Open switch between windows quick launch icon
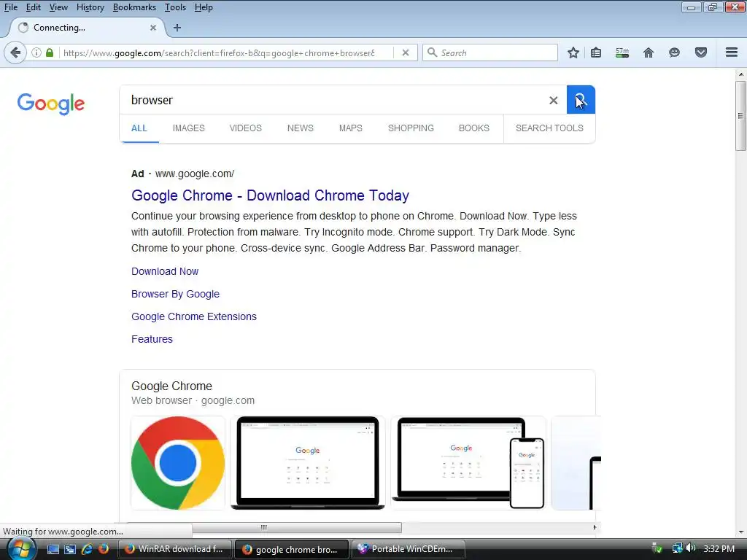Screen dimensions: 747x560 click(x=70, y=549)
